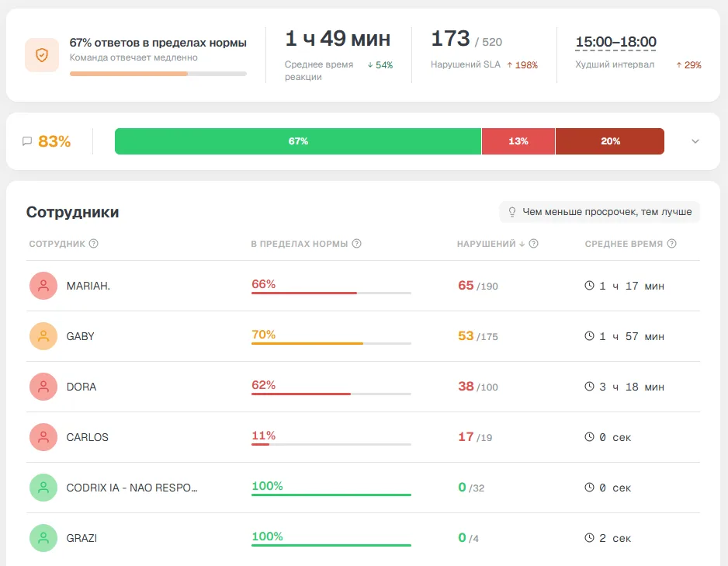Screen dimensions: 728x566
Task: Click the Среднее время column header
Action: tap(623, 244)
